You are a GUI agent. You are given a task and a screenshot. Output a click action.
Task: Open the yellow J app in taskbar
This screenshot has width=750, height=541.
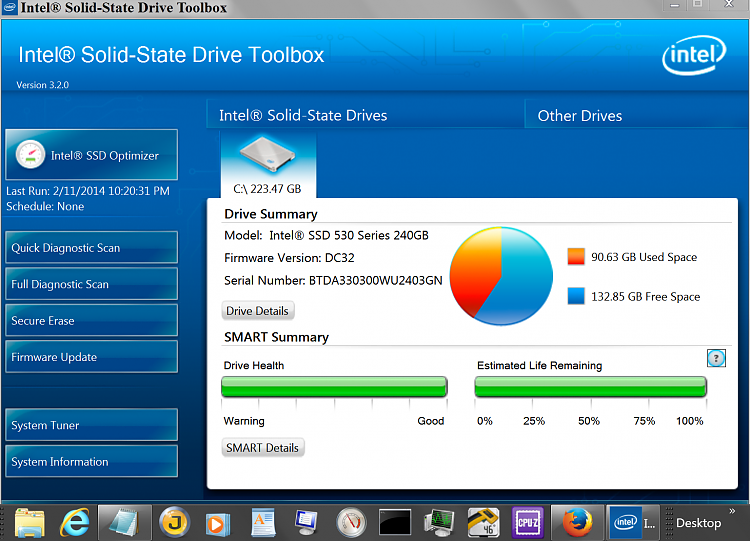174,522
